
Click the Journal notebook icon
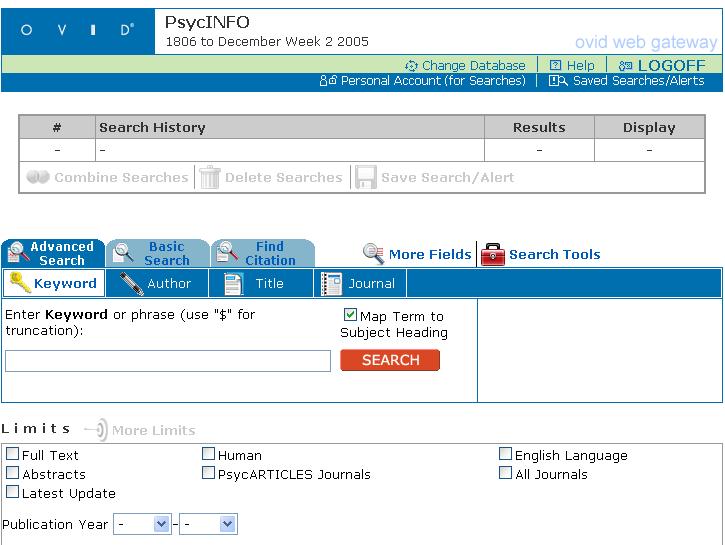click(332, 284)
